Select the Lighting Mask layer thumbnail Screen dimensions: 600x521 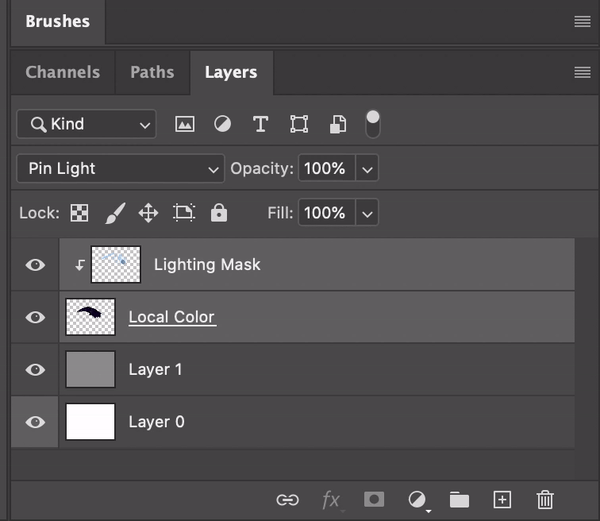click(x=116, y=265)
